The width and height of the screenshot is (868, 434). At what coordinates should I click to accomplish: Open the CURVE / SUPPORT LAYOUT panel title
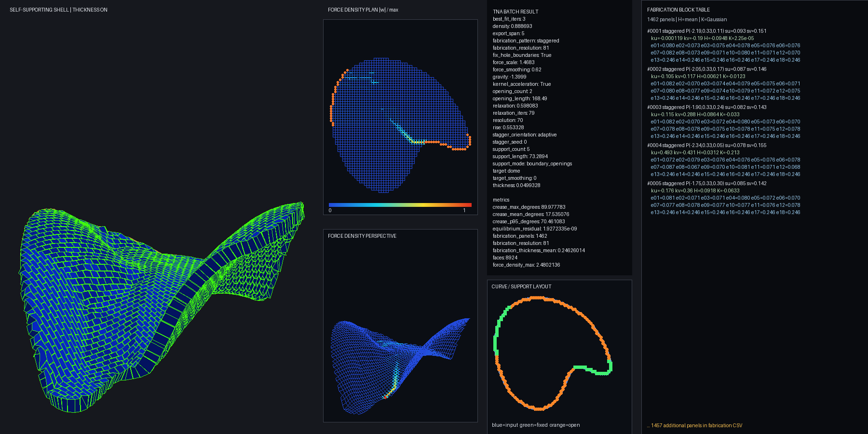click(x=521, y=286)
